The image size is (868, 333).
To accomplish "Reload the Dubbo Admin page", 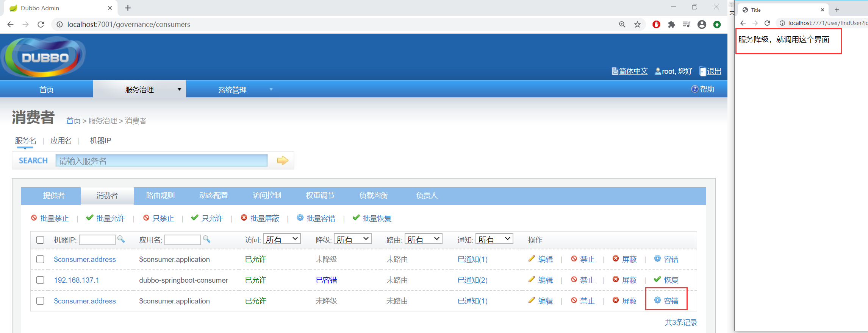I will [41, 25].
